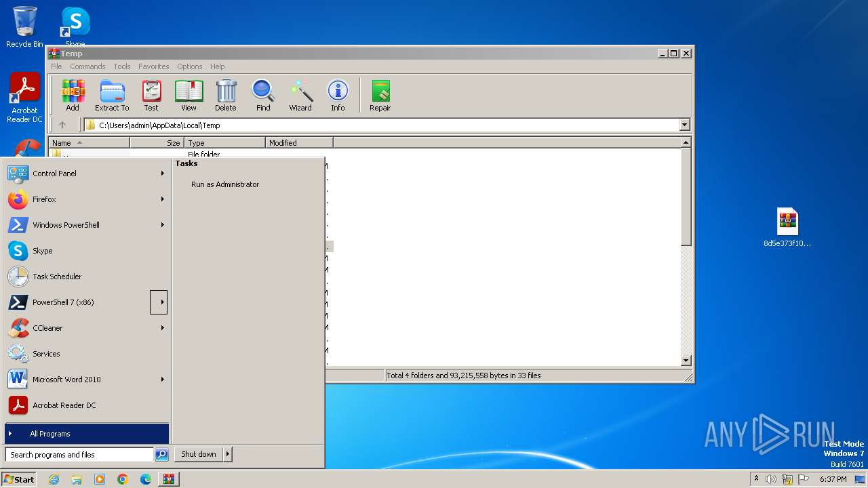Show hidden tray icons arrow
868x488 pixels.
point(756,479)
